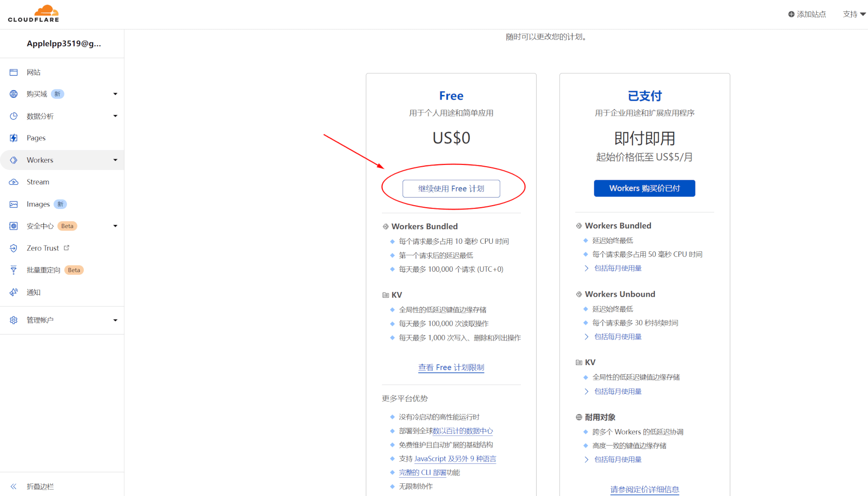Click the Workers diamond icon in sidebar

[14, 160]
